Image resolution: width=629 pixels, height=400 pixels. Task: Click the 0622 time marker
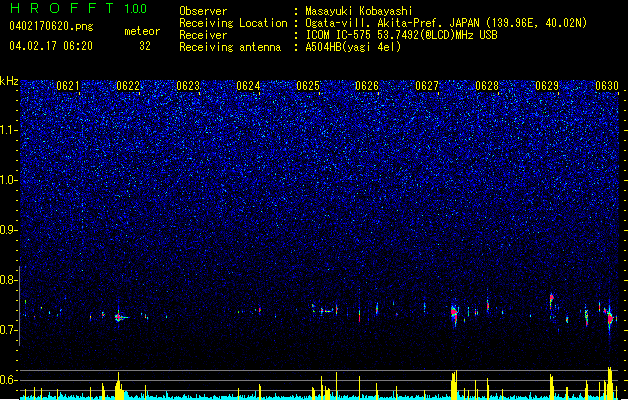128,86
